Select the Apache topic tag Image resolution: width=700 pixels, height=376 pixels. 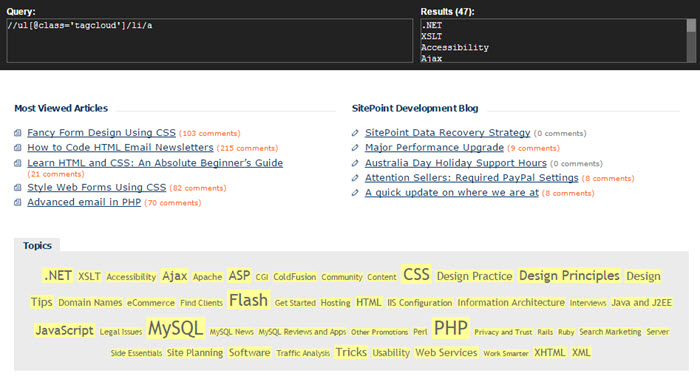coord(208,277)
